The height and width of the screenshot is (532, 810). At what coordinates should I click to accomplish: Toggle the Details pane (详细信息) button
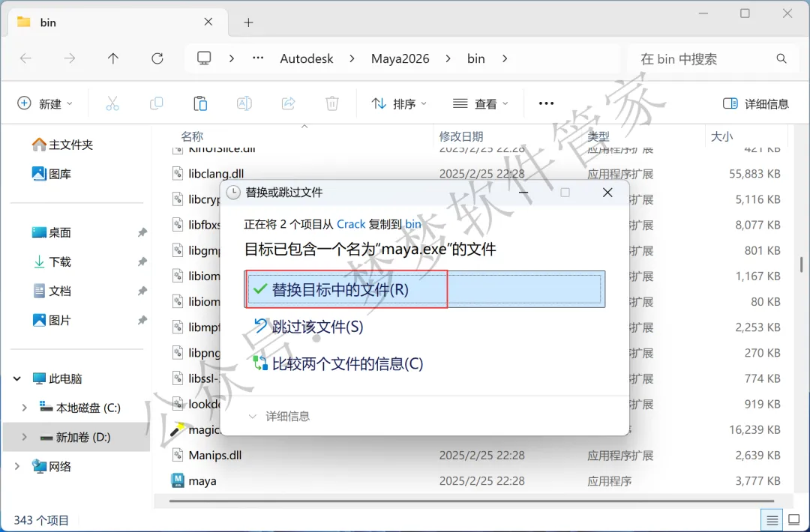(x=756, y=103)
